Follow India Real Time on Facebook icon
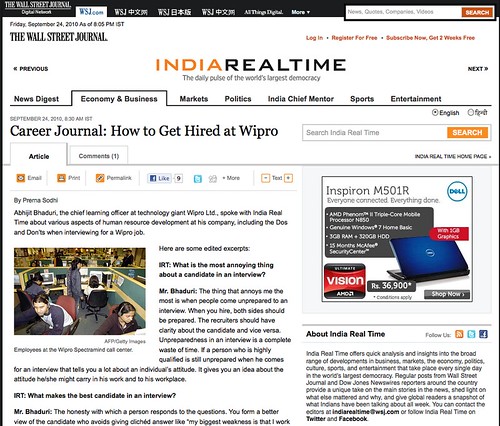 point(483,334)
